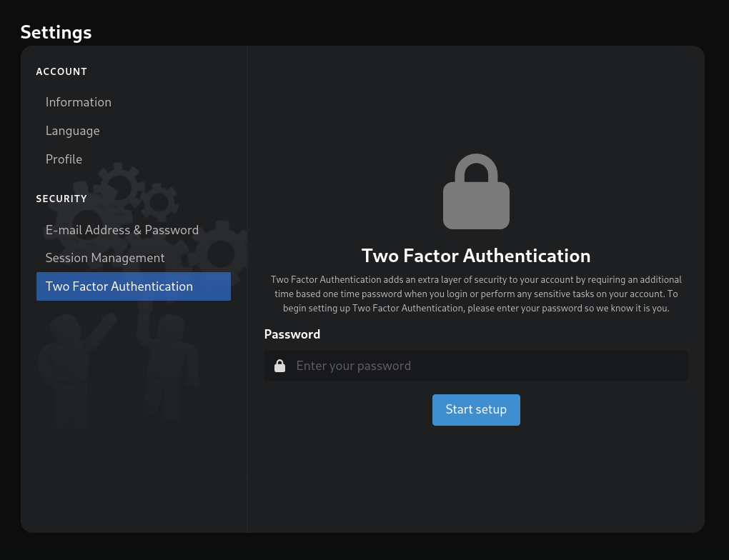Click the SECURITY section header
Image resolution: width=729 pixels, height=560 pixels.
pos(61,199)
